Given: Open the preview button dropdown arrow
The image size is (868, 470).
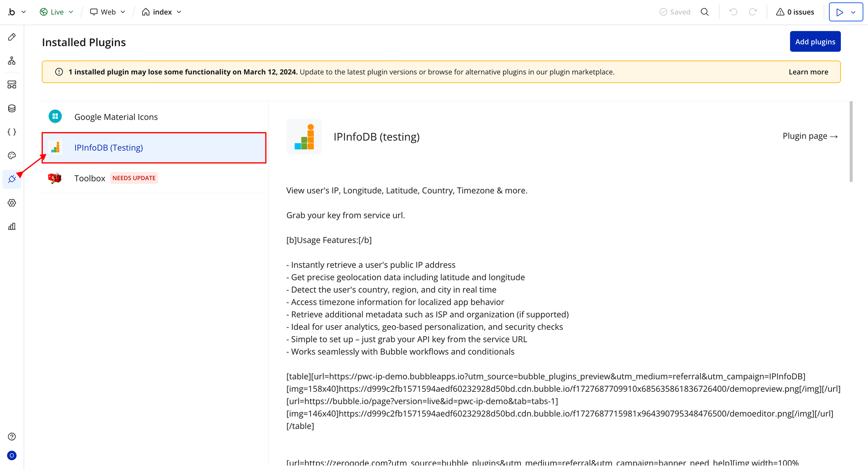Looking at the screenshot, I should click(x=853, y=12).
